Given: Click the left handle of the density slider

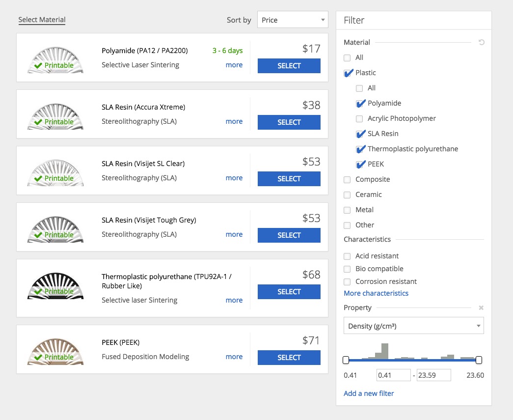Looking at the screenshot, I should [x=346, y=360].
